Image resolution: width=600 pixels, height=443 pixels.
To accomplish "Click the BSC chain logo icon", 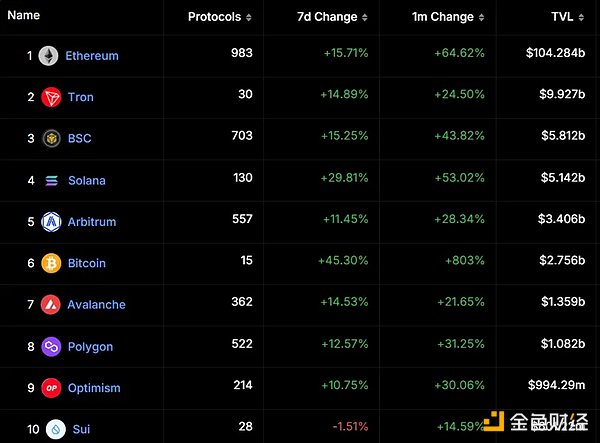I will (51, 138).
